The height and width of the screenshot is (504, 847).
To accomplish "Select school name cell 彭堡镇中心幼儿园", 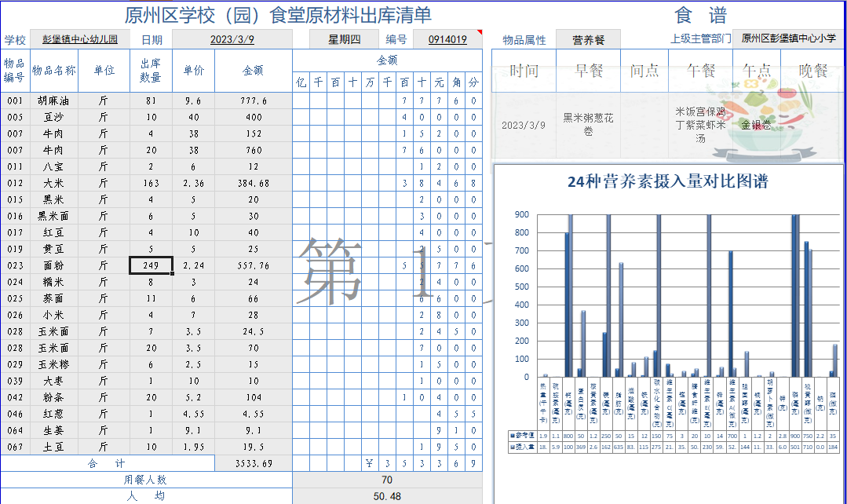I will coord(80,39).
